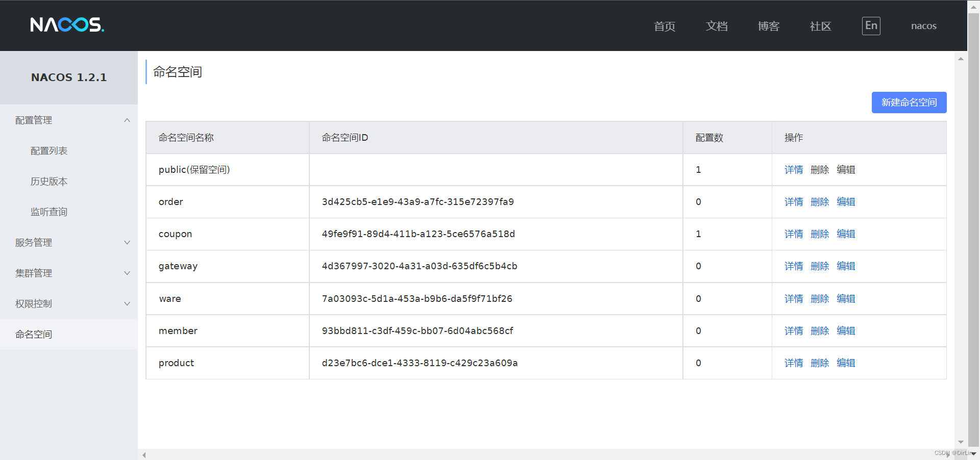980x460 pixels.
Task: Click the scroll up arrow of inner scrollbar
Action: click(x=961, y=59)
